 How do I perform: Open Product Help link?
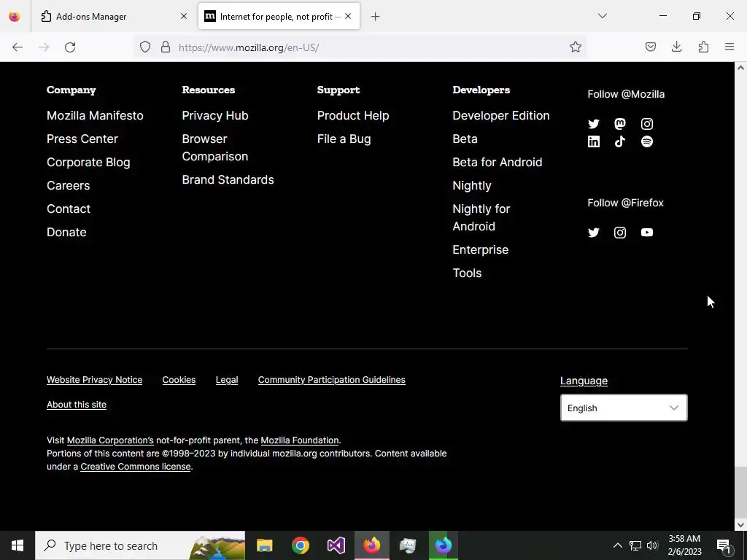click(353, 115)
